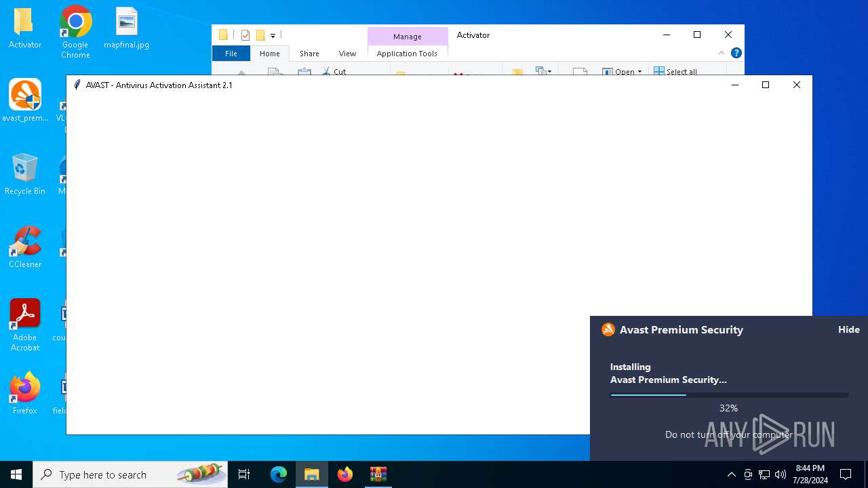
Task: Show hidden system tray icons
Action: coord(731,474)
